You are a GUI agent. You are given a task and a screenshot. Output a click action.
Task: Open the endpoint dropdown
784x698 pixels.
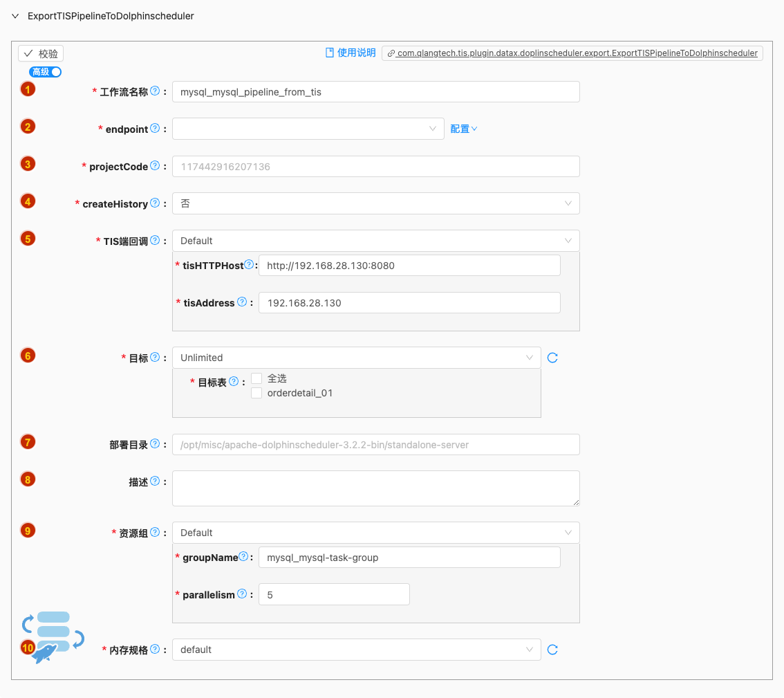tap(308, 129)
